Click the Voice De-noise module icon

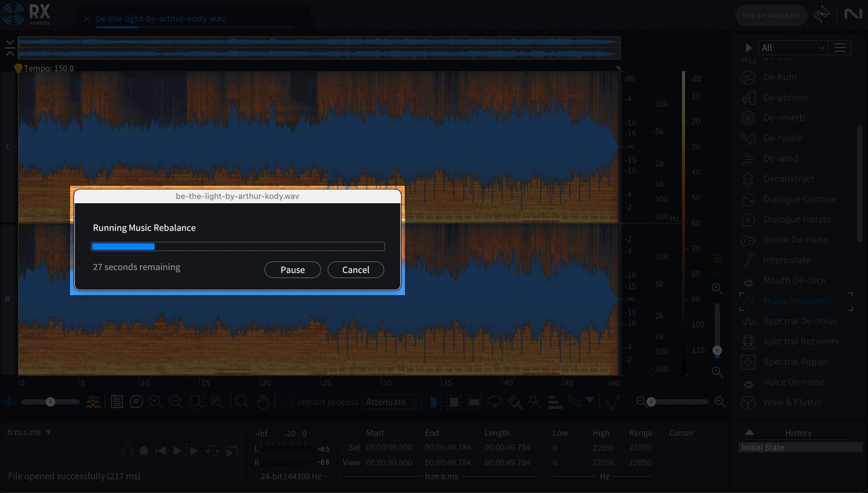click(748, 382)
